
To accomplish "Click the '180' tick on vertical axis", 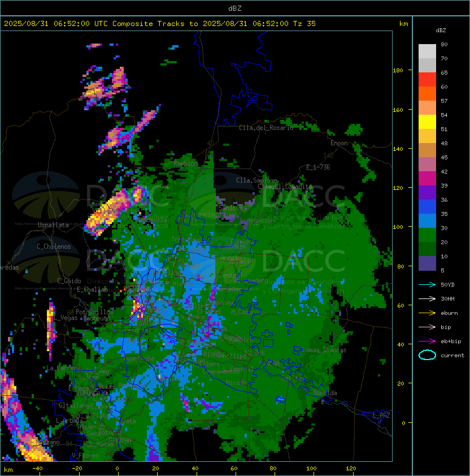I will [398, 70].
